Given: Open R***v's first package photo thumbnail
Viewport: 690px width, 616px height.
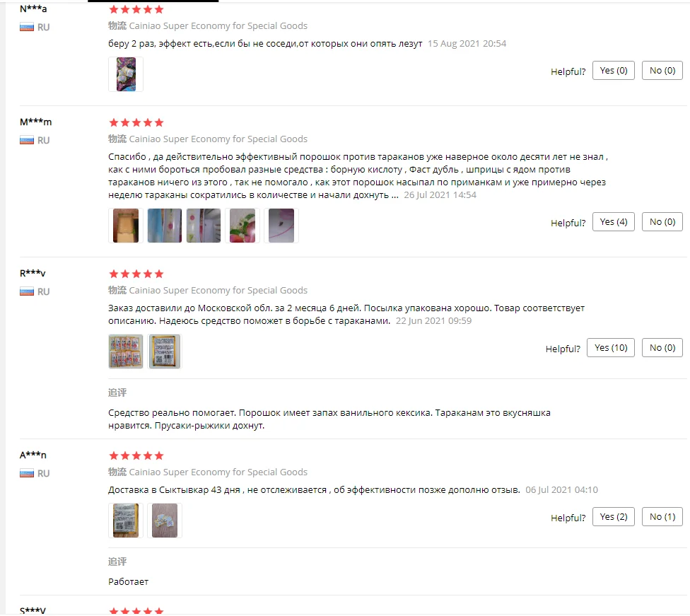Looking at the screenshot, I should click(x=126, y=351).
